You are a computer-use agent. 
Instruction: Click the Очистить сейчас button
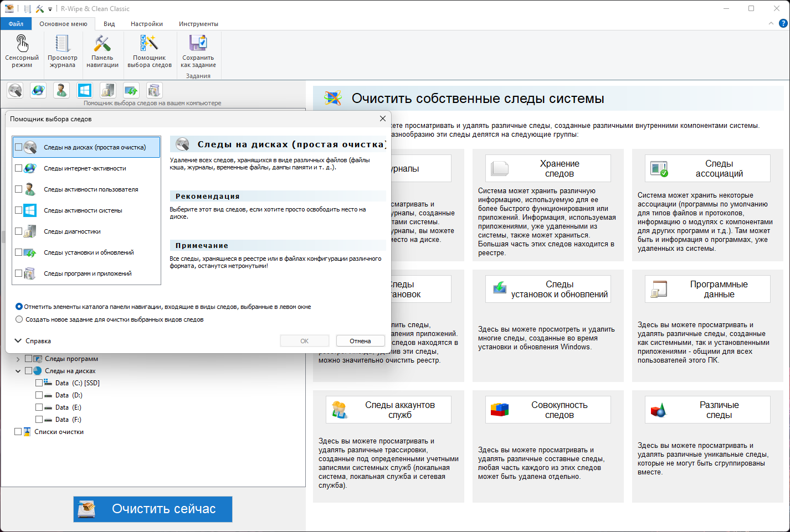(x=153, y=509)
